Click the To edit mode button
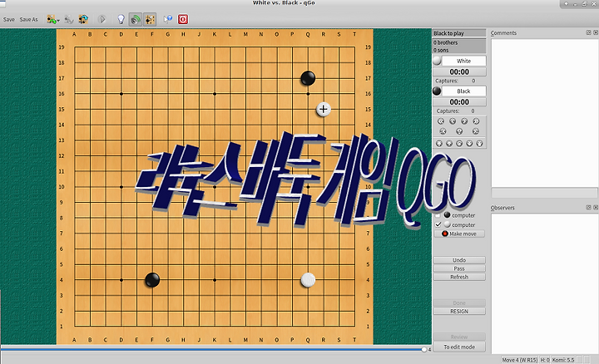The image size is (599, 364). coord(459,347)
